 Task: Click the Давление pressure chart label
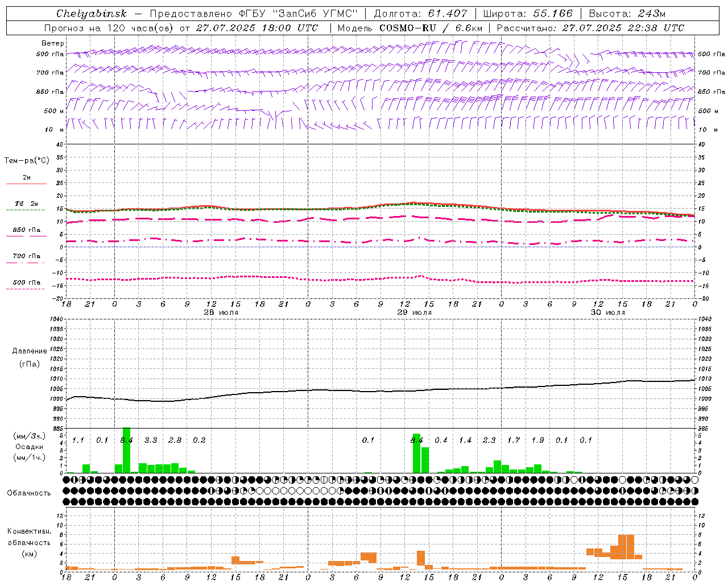click(30, 351)
